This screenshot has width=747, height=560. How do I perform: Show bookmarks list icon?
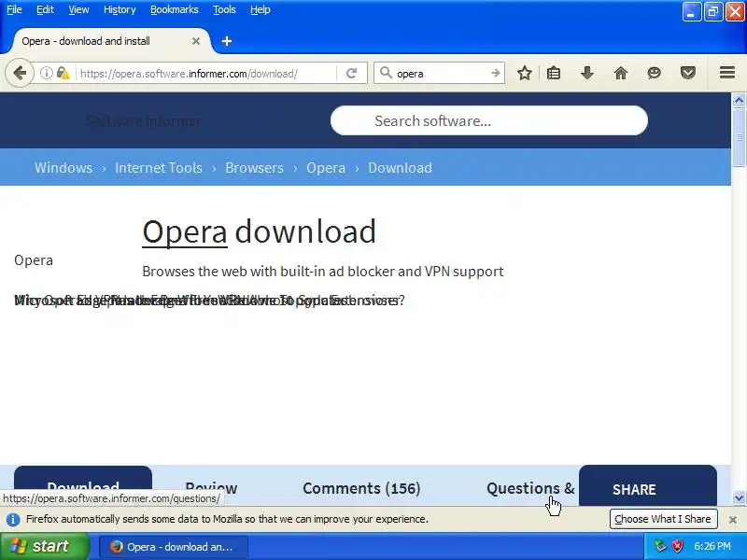pyautogui.click(x=554, y=73)
